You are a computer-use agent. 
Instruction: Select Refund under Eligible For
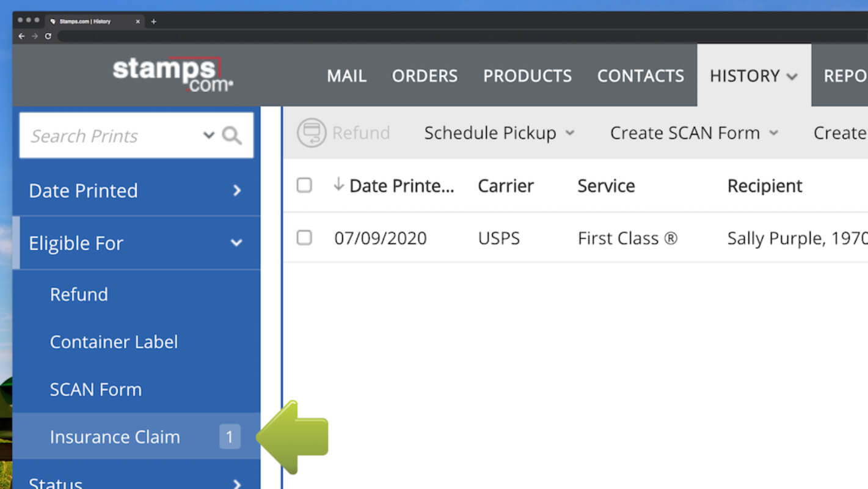[x=79, y=294]
